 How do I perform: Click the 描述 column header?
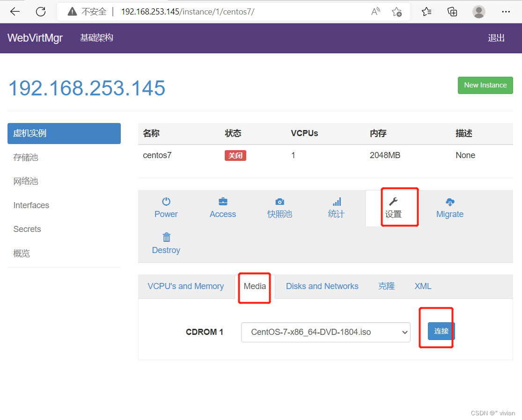coord(464,133)
